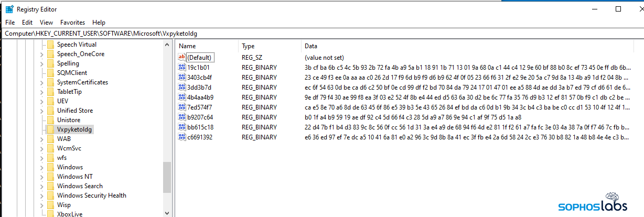Click the Registry Editor title bar icon

point(9,9)
